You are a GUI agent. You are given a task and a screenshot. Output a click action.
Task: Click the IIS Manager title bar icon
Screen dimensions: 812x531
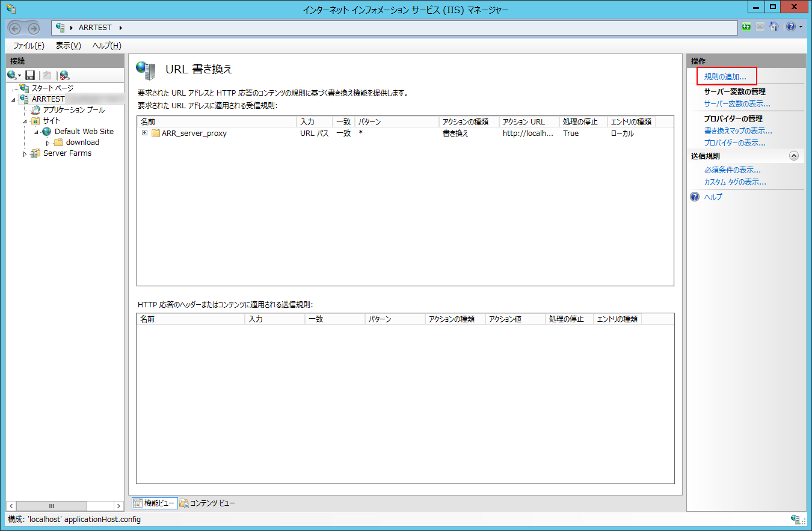pyautogui.click(x=10, y=8)
